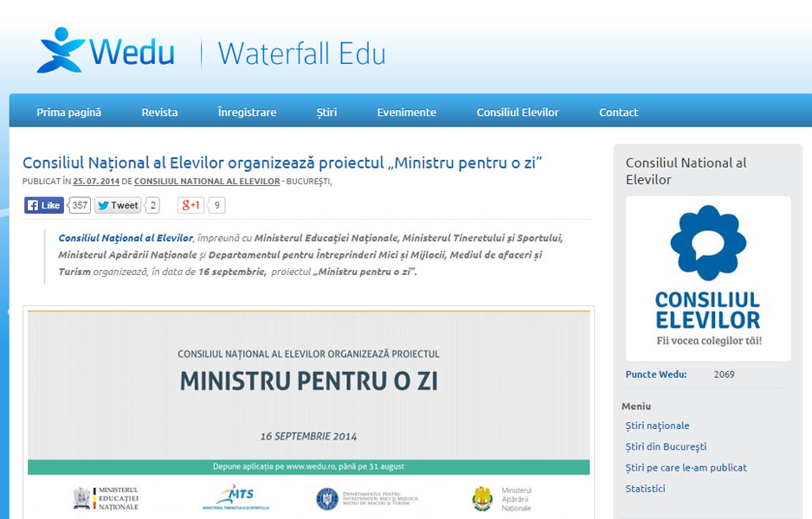
Task: Click the article title Ministru pentru o zi
Action: (282, 163)
